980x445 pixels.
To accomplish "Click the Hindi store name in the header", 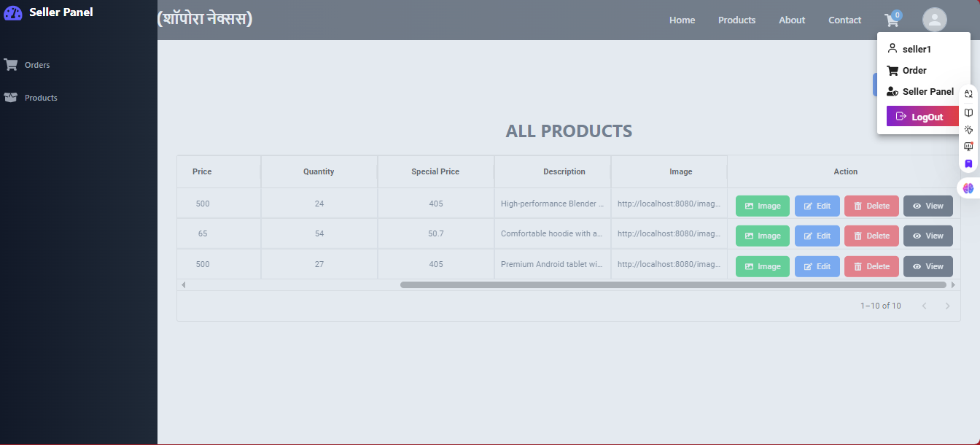I will pos(205,18).
